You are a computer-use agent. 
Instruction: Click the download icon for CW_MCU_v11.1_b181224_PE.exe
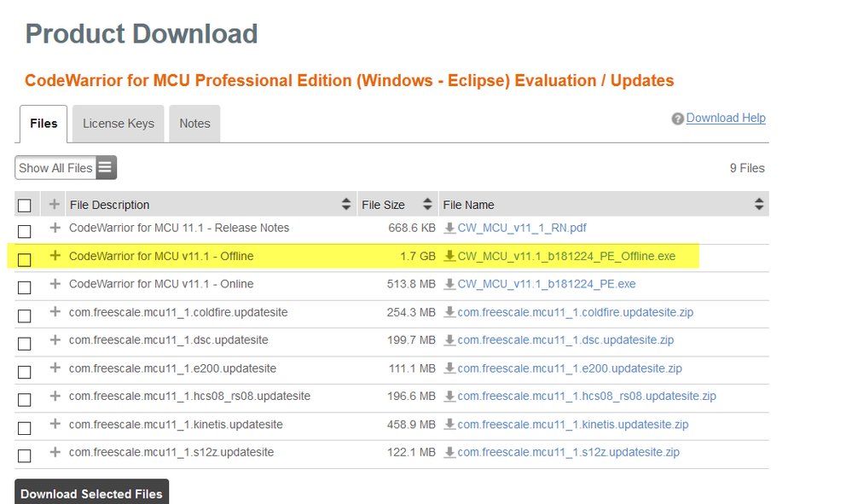pyautogui.click(x=449, y=284)
